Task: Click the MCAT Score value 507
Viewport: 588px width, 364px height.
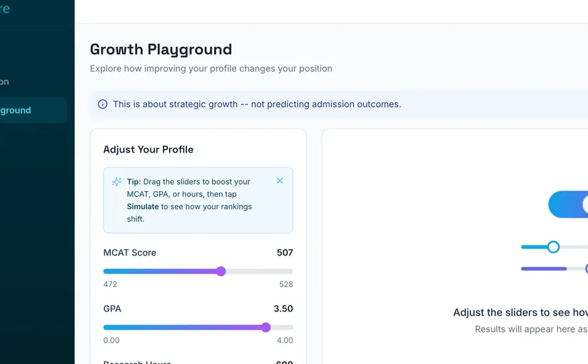Action: coord(285,253)
